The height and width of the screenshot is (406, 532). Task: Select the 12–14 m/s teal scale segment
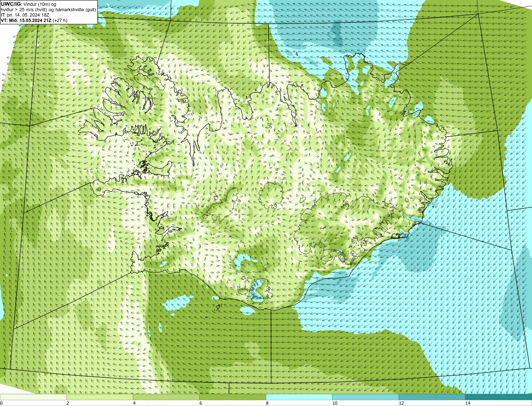pyautogui.click(x=432, y=397)
